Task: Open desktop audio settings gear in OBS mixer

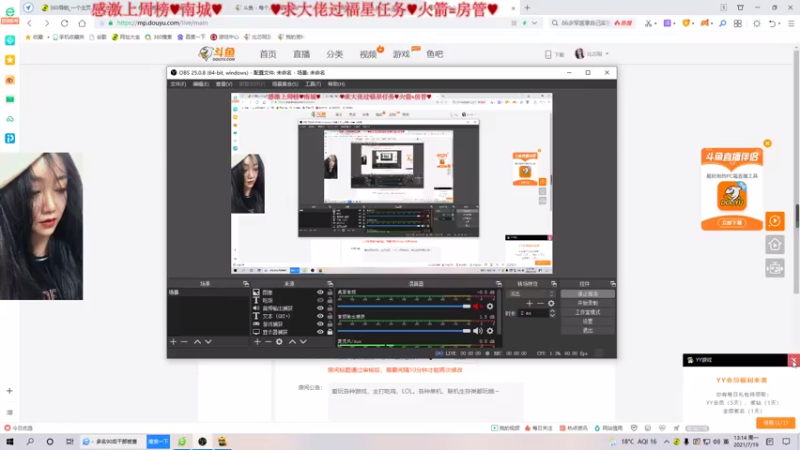Action: coord(490,306)
